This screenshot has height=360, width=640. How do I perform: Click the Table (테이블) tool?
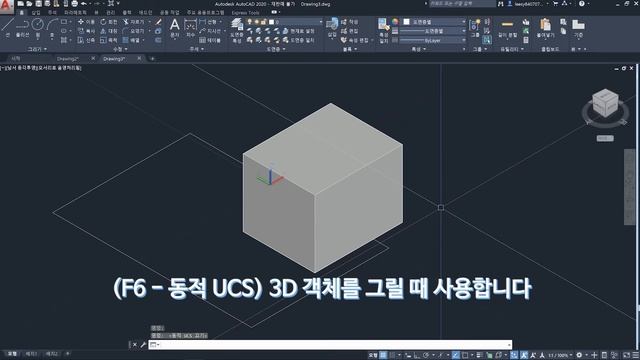pos(210,40)
